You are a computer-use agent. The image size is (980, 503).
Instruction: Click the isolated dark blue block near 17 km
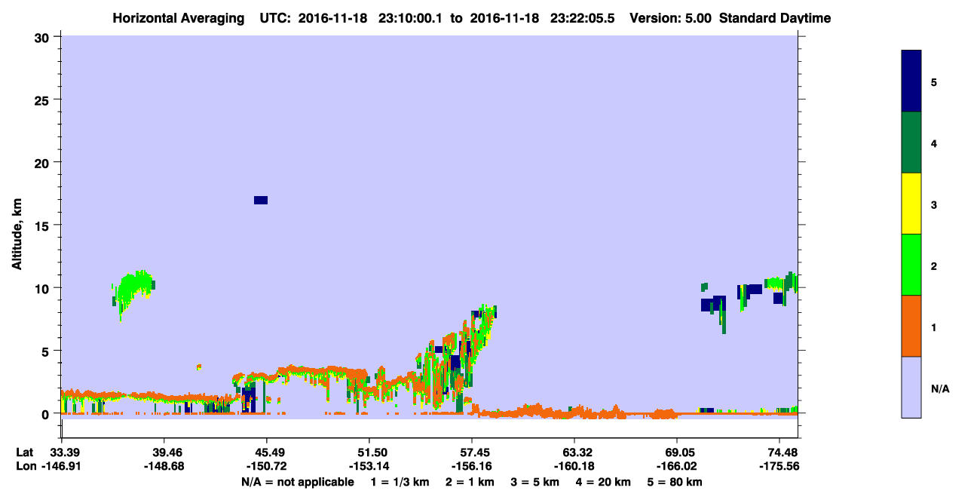click(261, 200)
